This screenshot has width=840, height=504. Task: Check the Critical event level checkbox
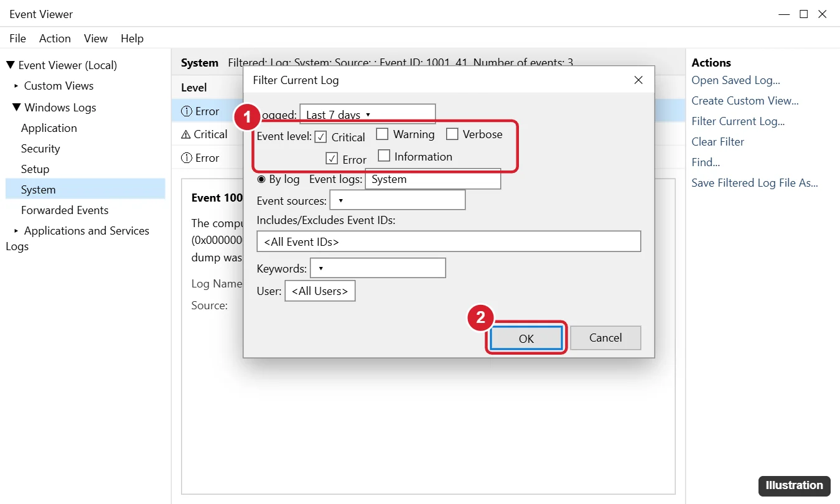[321, 137]
